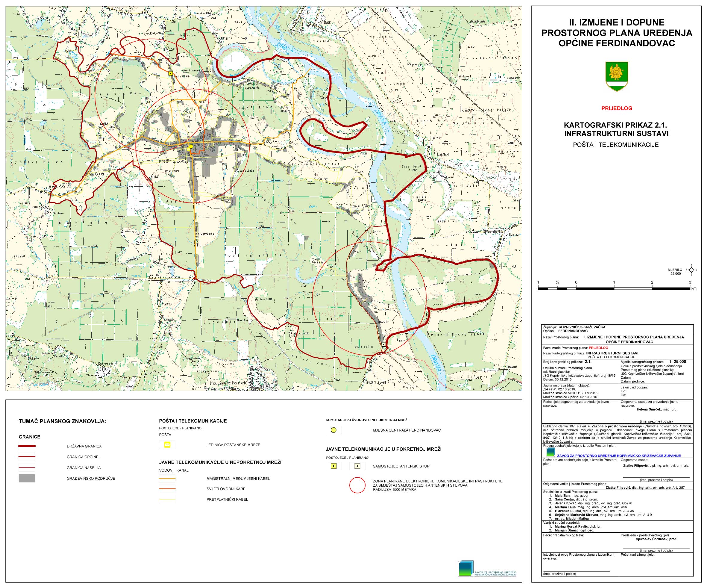This screenshot has height=588, width=707.
Task: Click the Zavod logo beside blue institute name
Action: coord(551,452)
